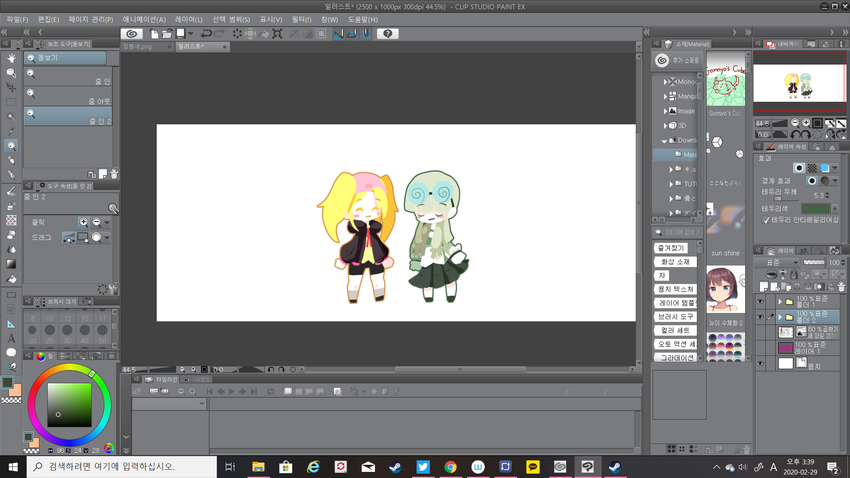Open the 표준 blending mode dropdown
Viewport: 850px width, 478px height.
pos(776,262)
